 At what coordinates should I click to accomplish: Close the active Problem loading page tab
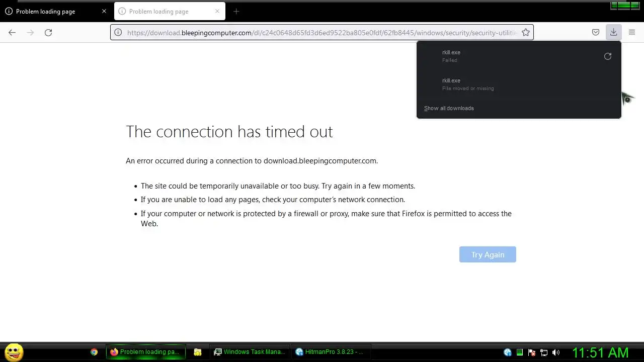click(217, 11)
